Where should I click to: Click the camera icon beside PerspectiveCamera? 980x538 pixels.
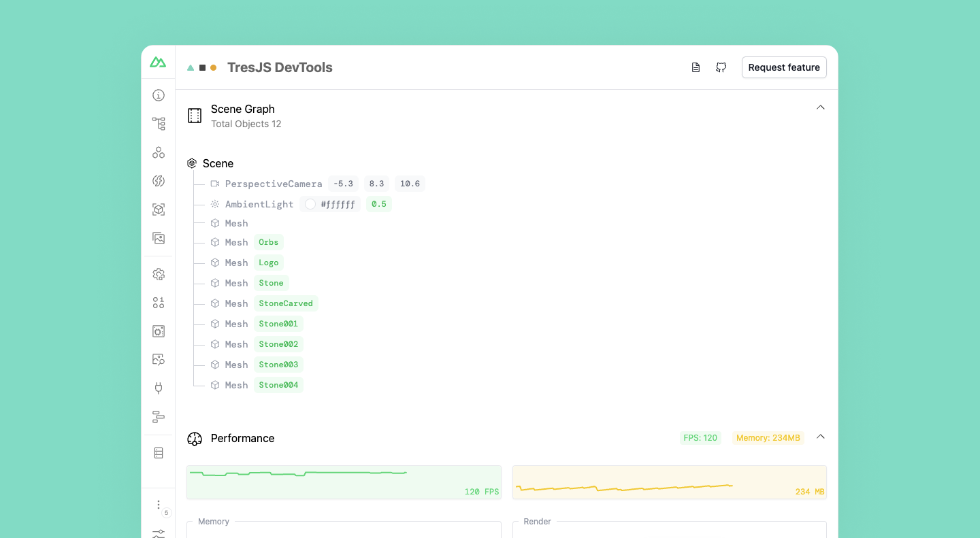[x=215, y=184]
